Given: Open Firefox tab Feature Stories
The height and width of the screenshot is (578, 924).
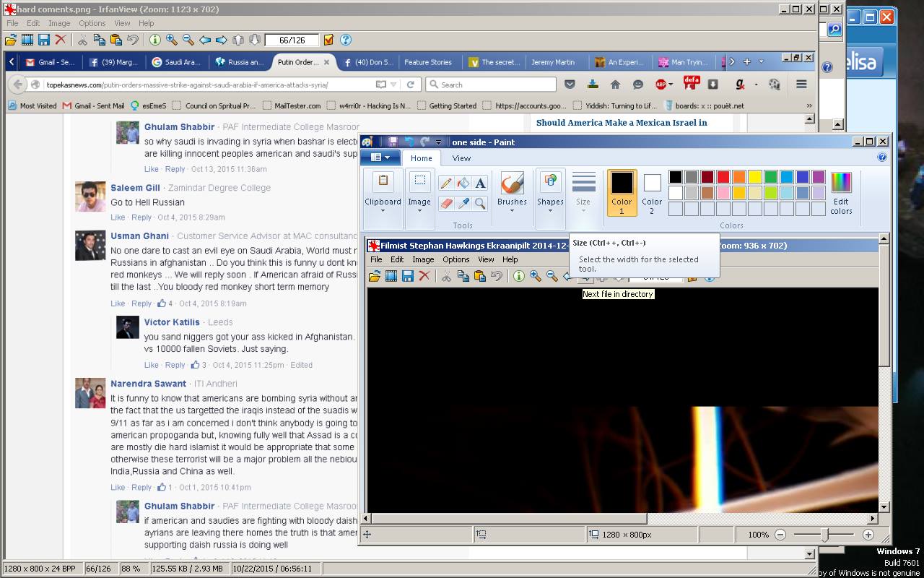Looking at the screenshot, I should pos(428,62).
